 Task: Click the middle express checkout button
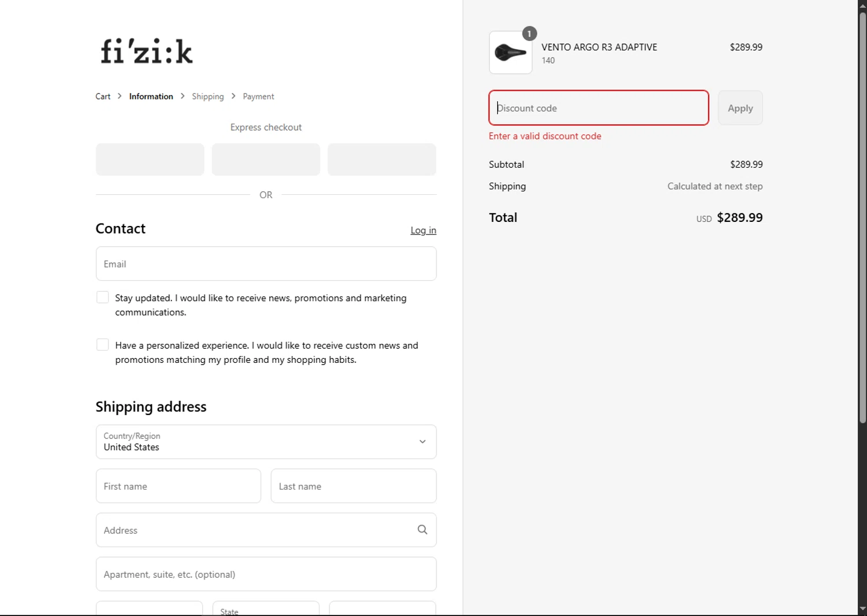pos(266,159)
